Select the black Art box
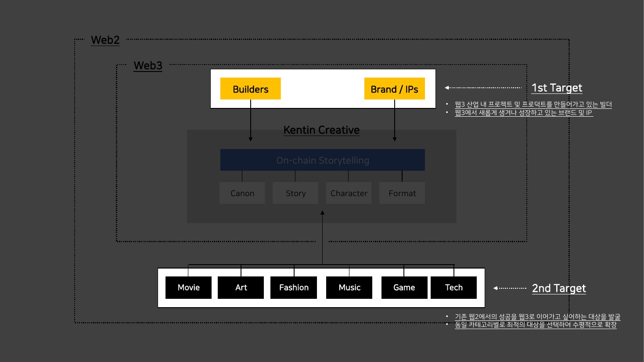 tap(241, 287)
